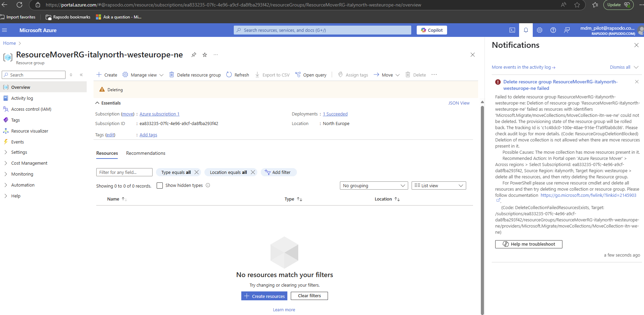Image resolution: width=644 pixels, height=315 pixels.
Task: Expand the Manage view menu
Action: coord(143,75)
